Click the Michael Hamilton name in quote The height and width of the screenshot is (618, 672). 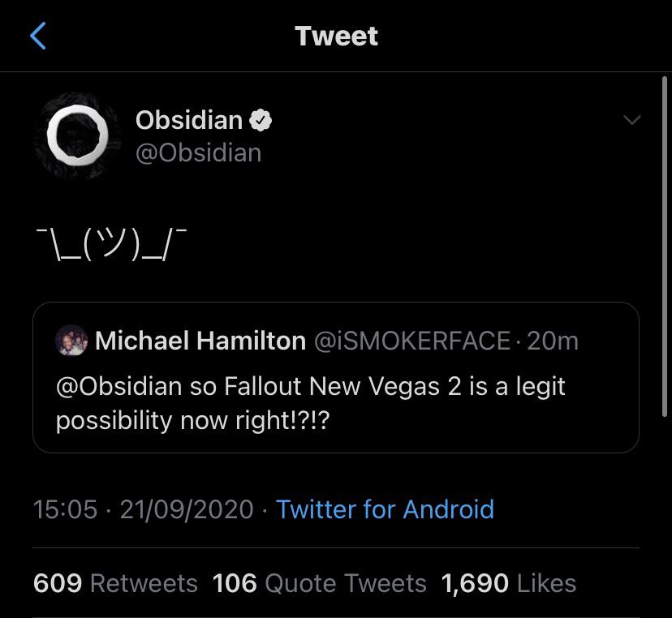pyautogui.click(x=200, y=341)
